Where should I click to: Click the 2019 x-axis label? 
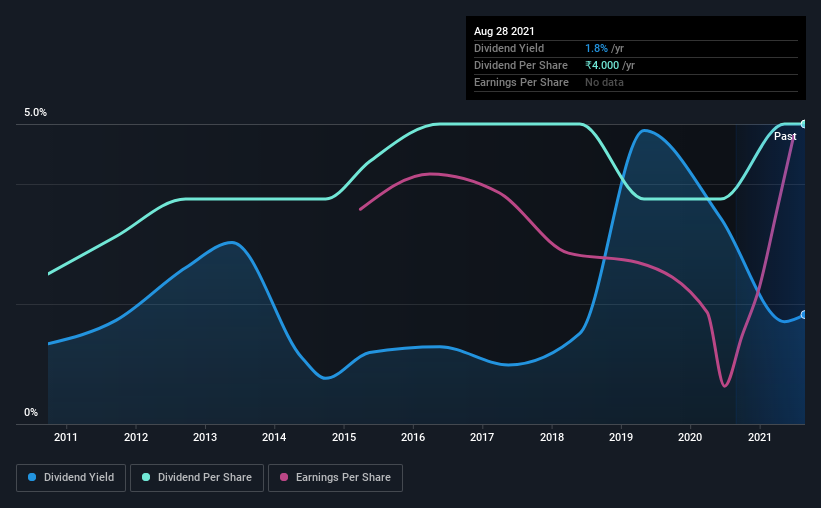coord(621,437)
